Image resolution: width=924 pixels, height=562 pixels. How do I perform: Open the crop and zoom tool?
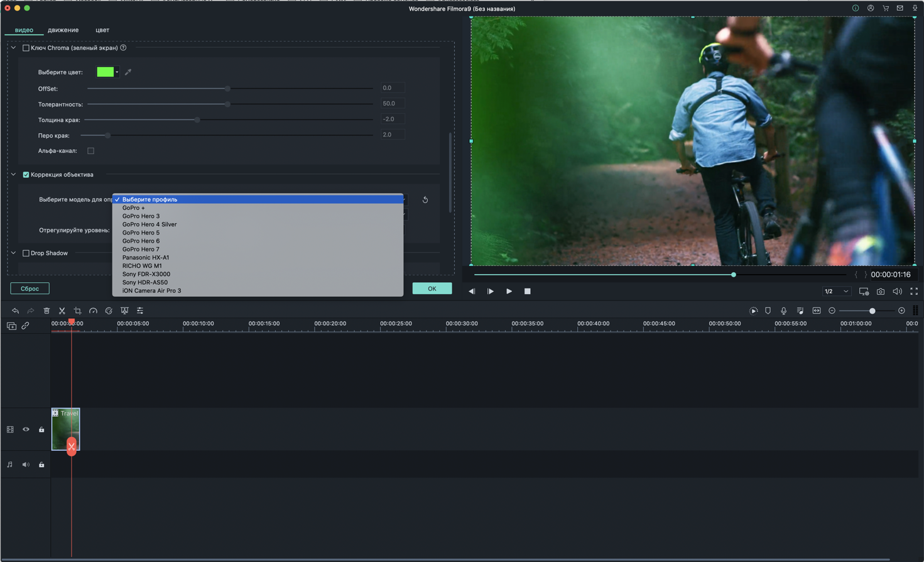77,311
